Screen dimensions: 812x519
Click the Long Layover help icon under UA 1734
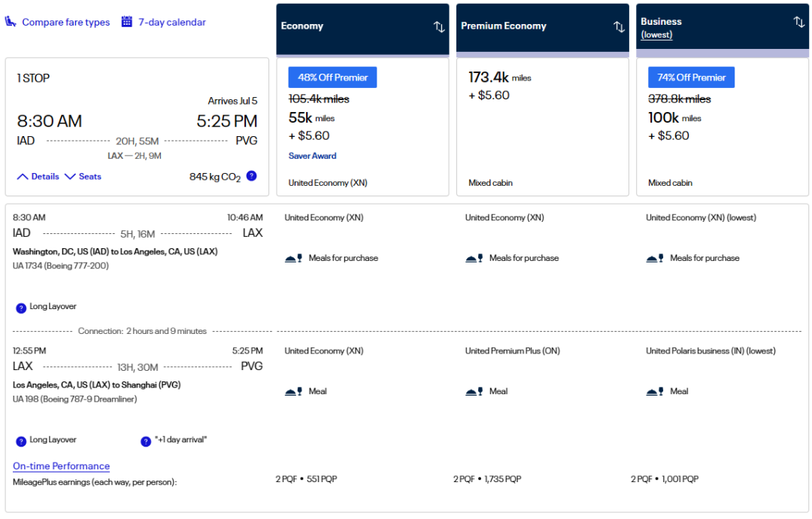[21, 308]
